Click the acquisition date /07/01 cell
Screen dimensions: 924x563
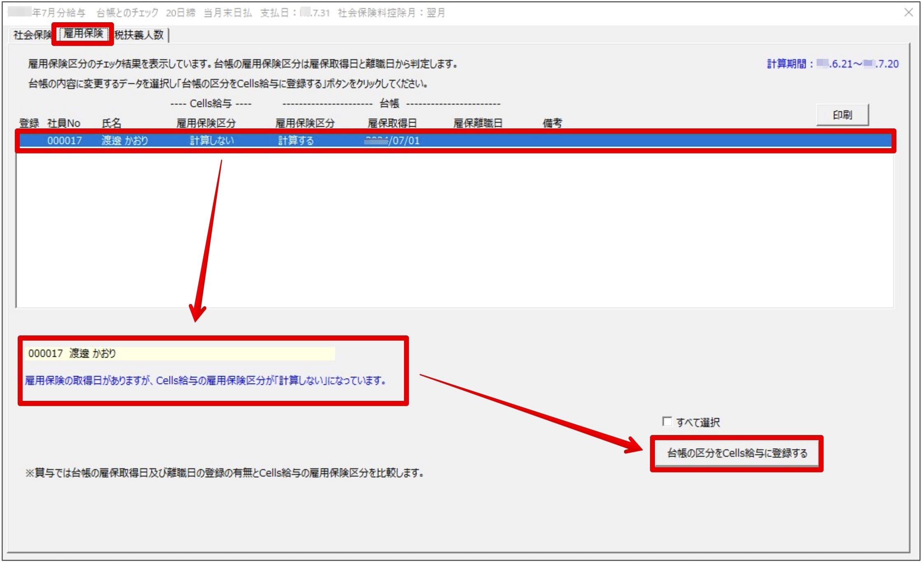point(393,141)
